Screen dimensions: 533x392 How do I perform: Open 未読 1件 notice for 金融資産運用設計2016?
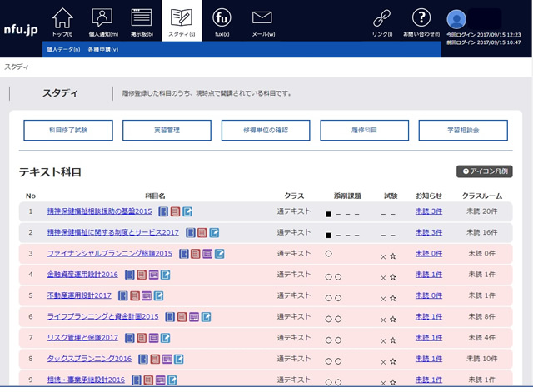pos(429,275)
